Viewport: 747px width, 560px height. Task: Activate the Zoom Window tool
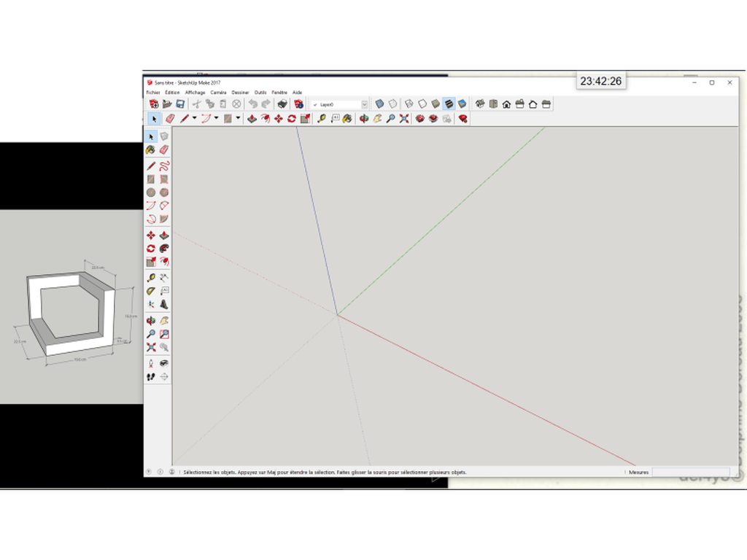coord(164,334)
